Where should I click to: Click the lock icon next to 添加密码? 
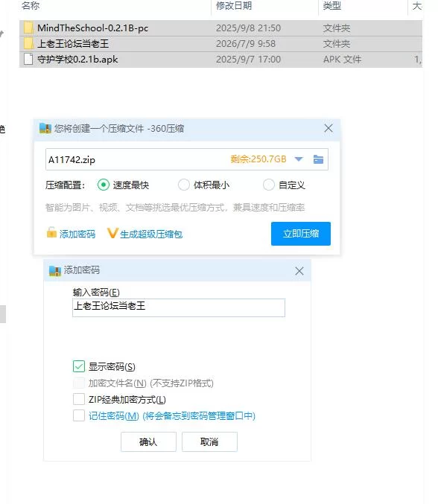coord(51,232)
